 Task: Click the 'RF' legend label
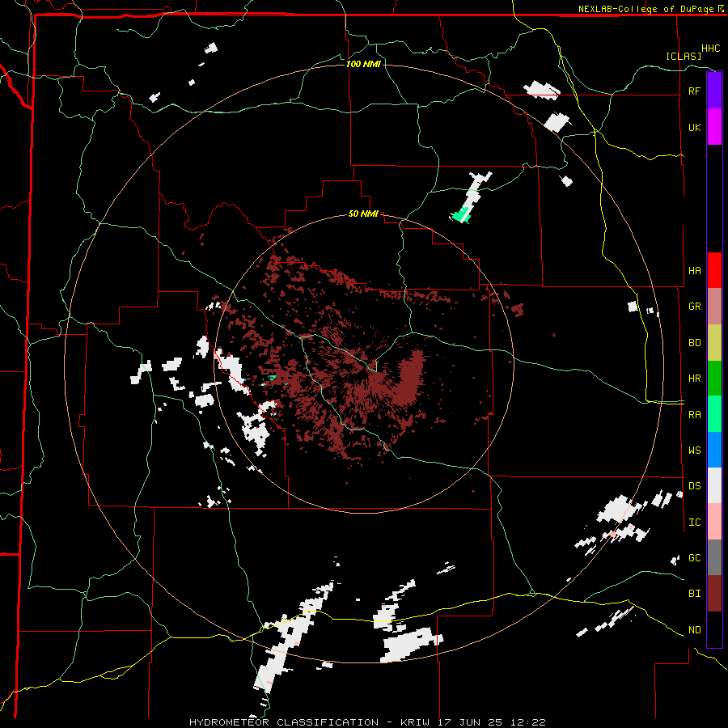coord(694,91)
